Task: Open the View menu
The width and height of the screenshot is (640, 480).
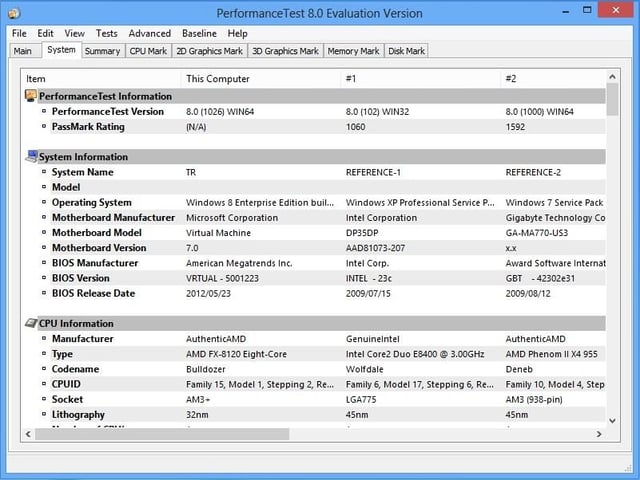Action: pyautogui.click(x=74, y=33)
